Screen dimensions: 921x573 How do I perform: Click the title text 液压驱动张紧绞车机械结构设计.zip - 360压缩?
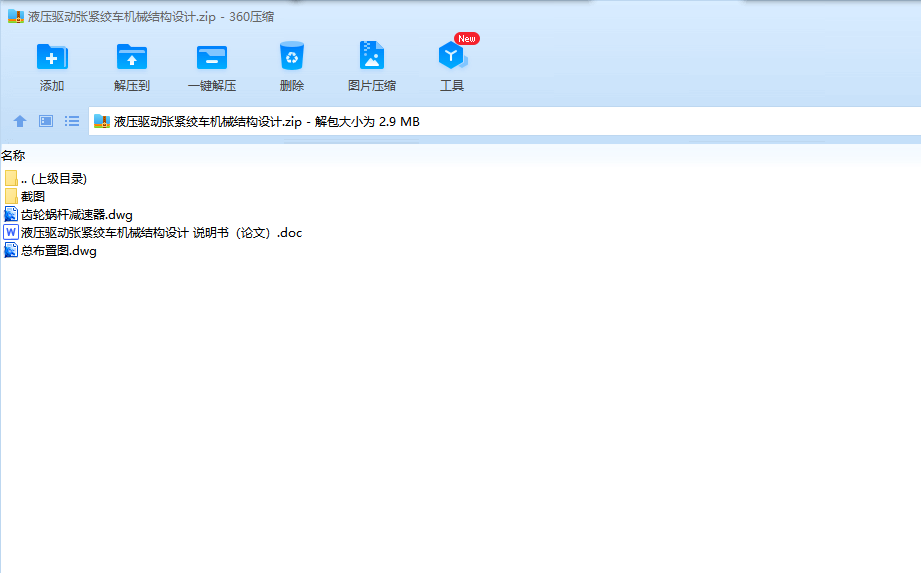click(151, 16)
